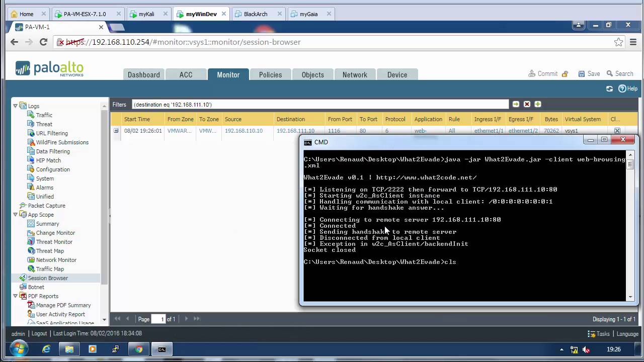
Task: Open the Network tab
Action: 355,74
